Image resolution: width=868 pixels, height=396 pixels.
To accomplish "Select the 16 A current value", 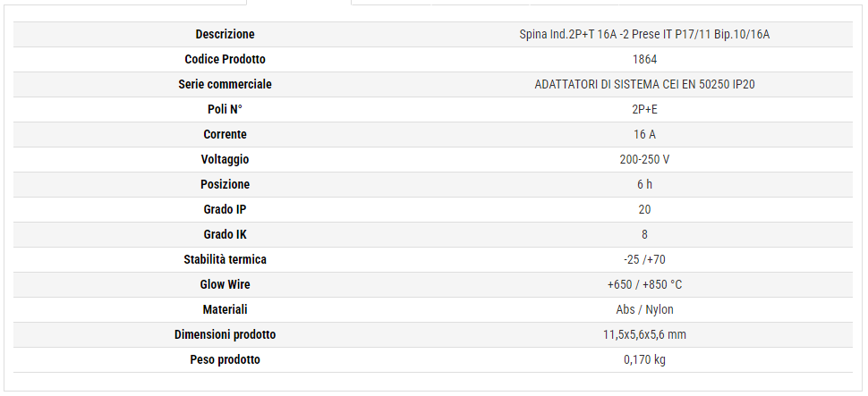I will pyautogui.click(x=644, y=135).
